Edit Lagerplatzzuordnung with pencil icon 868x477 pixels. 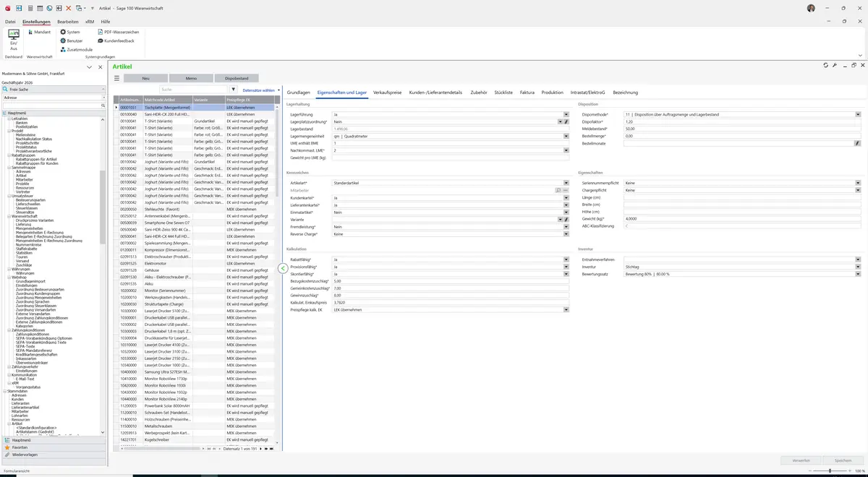coord(567,122)
